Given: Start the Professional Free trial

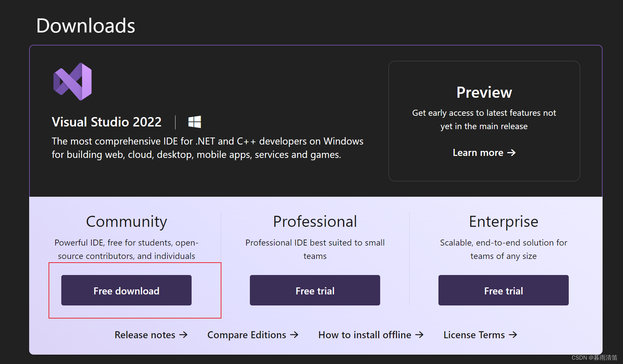Looking at the screenshot, I should (315, 290).
